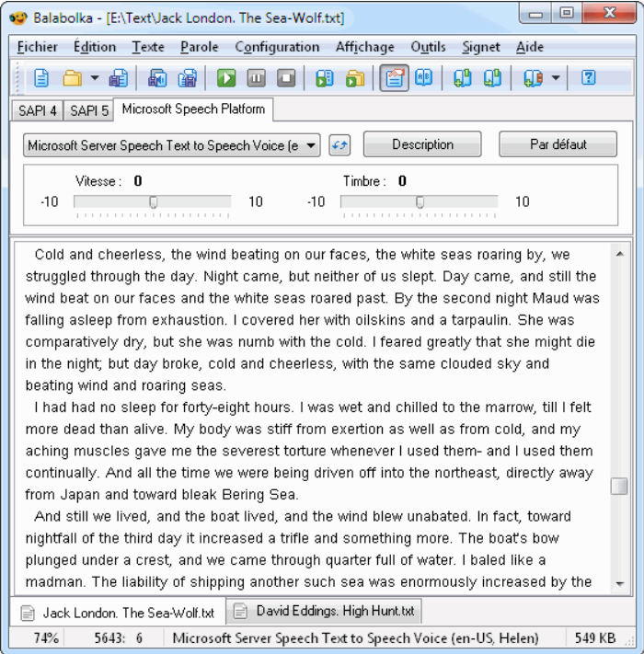
Task: Stop speech with the Stop button
Action: tap(286, 79)
